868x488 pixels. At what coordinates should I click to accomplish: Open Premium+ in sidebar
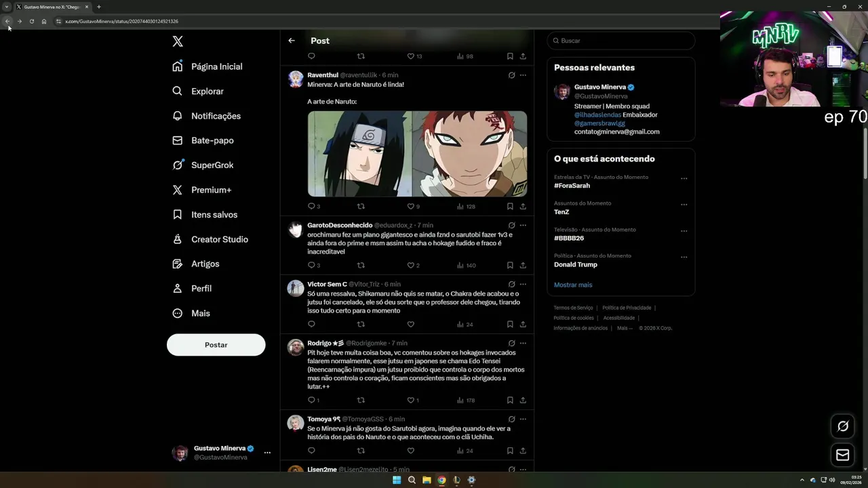(x=202, y=190)
